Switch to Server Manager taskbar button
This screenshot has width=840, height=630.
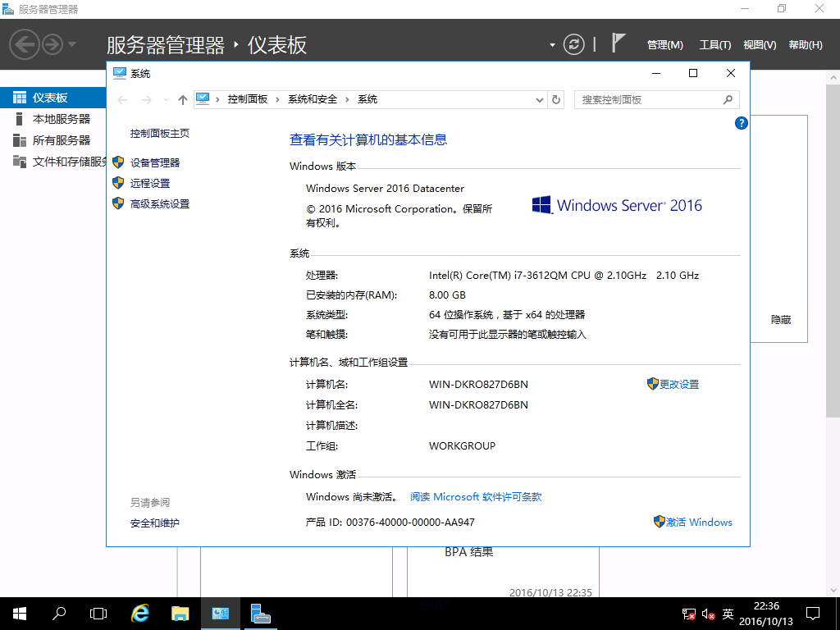261,614
